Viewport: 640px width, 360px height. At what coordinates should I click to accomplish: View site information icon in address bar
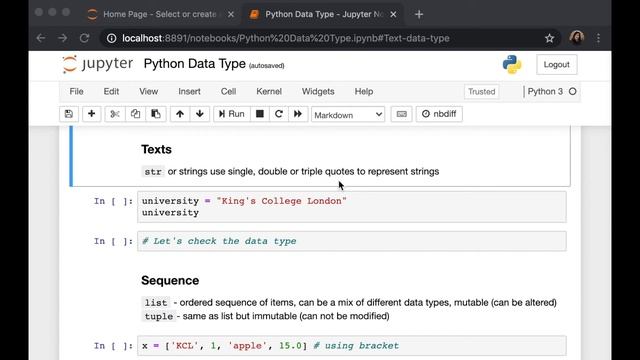tap(111, 38)
